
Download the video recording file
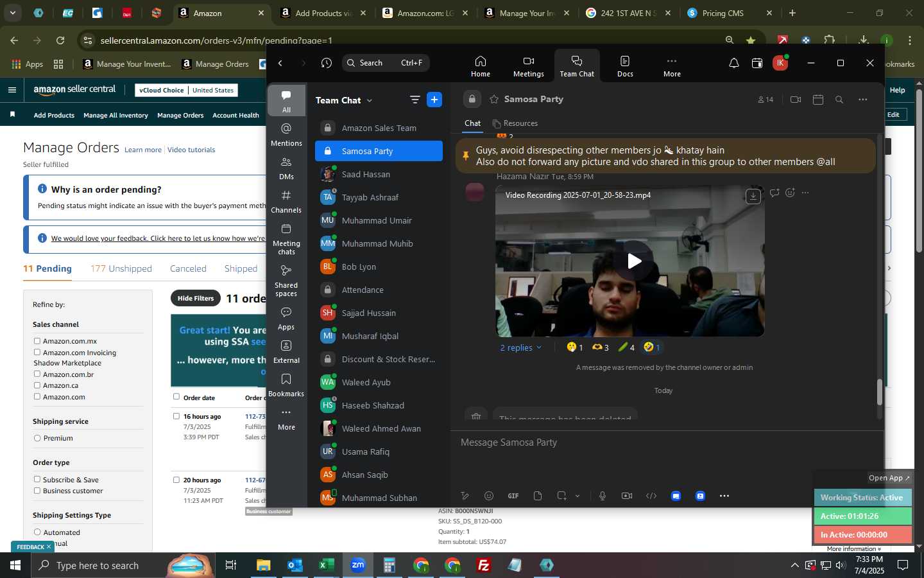coord(753,196)
